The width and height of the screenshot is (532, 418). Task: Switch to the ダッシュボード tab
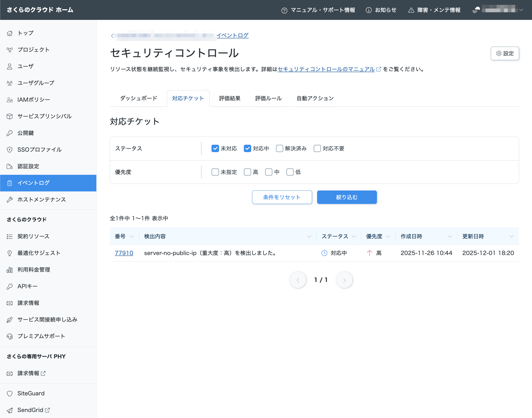(x=138, y=98)
